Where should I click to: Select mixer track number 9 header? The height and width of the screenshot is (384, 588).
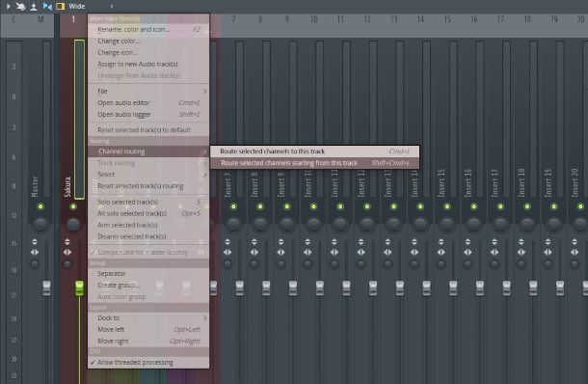point(287,19)
